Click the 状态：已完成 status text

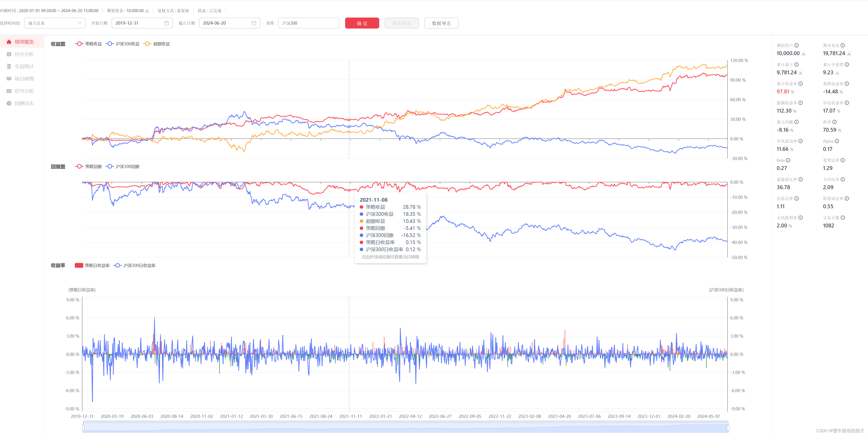click(x=210, y=10)
